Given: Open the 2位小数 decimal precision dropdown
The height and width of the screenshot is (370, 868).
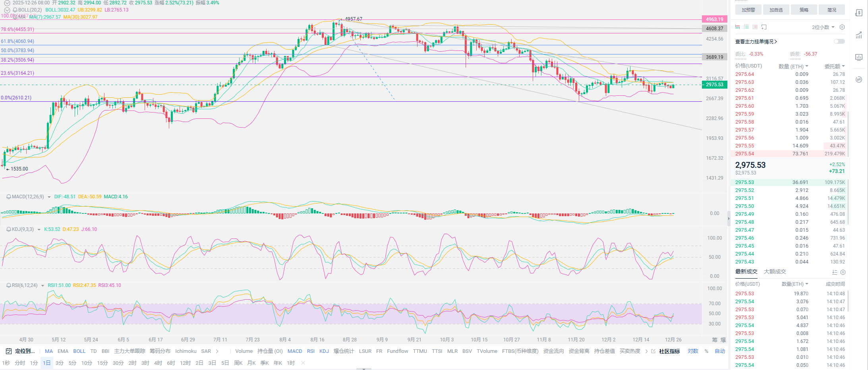Looking at the screenshot, I should pos(823,27).
